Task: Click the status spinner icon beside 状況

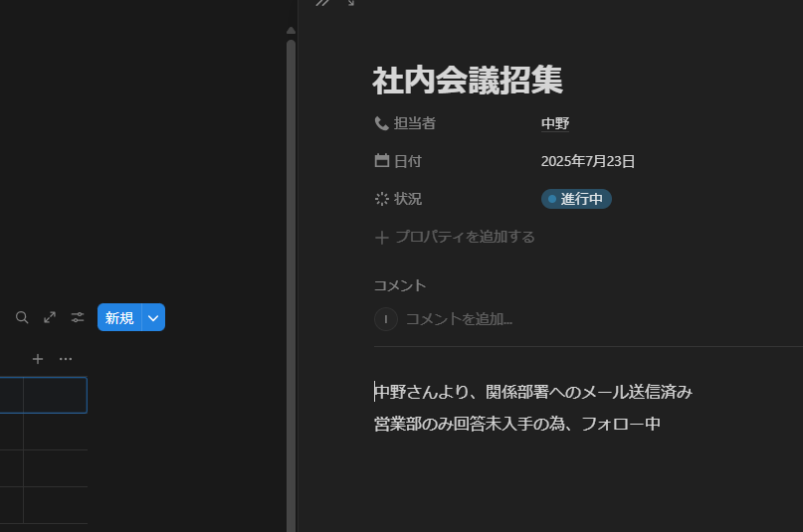Action: pyautogui.click(x=381, y=199)
